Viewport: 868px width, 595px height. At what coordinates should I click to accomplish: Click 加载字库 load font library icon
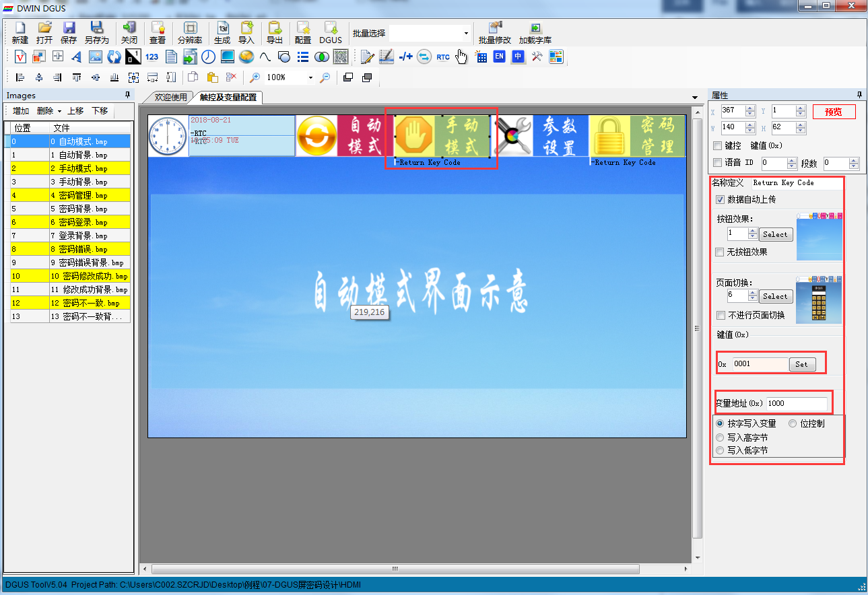(535, 32)
